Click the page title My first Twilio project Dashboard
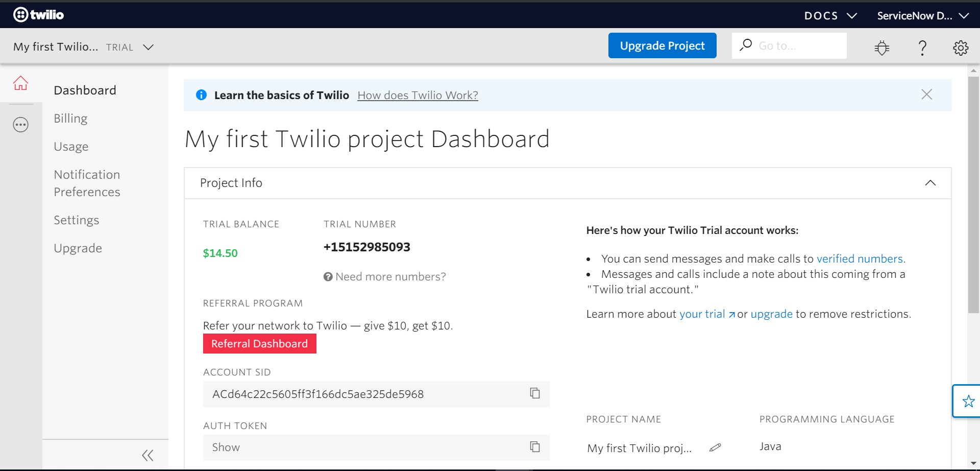980x471 pixels. 367,139
